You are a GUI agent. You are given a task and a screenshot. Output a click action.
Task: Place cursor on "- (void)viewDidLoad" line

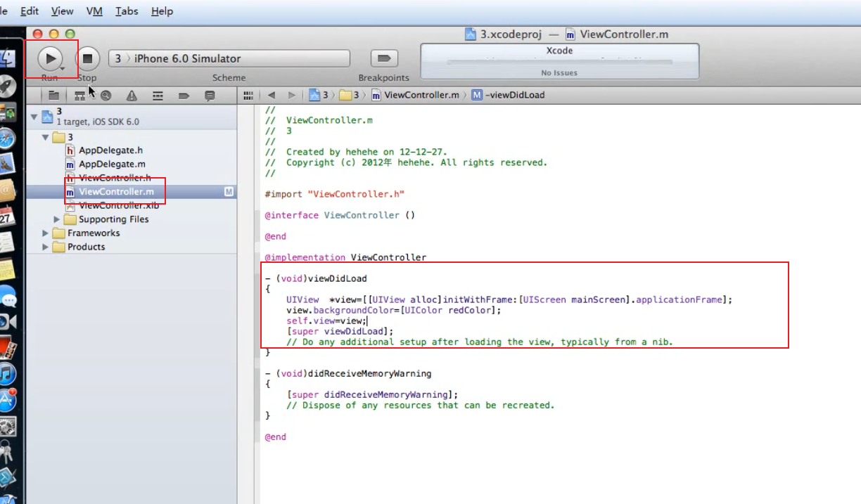pos(316,278)
